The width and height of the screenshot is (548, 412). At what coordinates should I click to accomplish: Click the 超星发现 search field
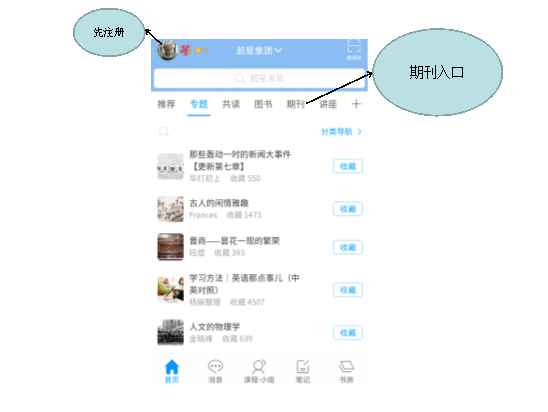[259, 78]
